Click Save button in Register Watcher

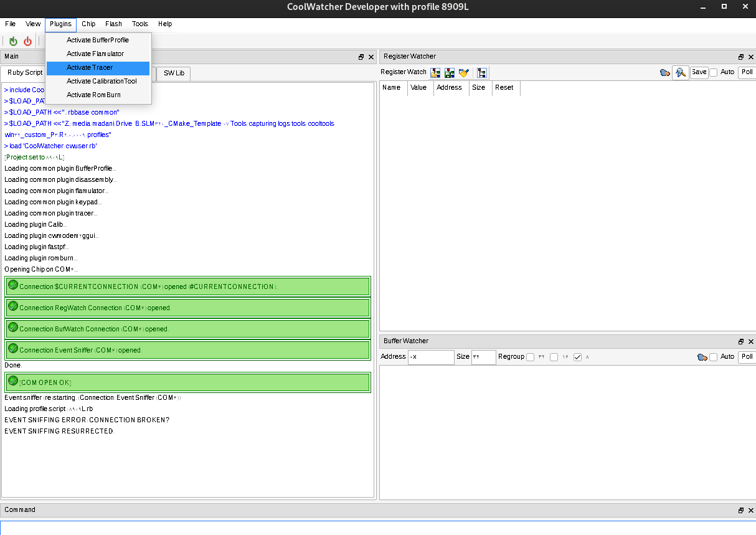click(699, 72)
